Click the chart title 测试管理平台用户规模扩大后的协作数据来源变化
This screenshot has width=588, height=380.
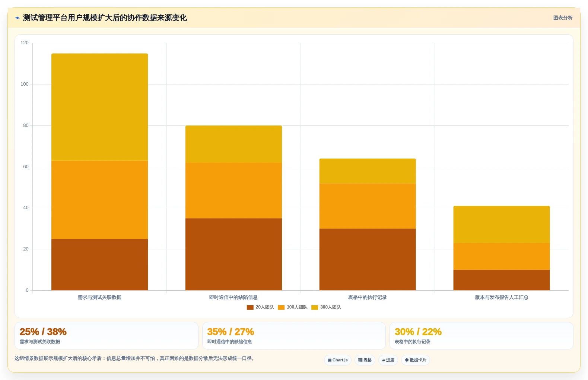point(105,18)
